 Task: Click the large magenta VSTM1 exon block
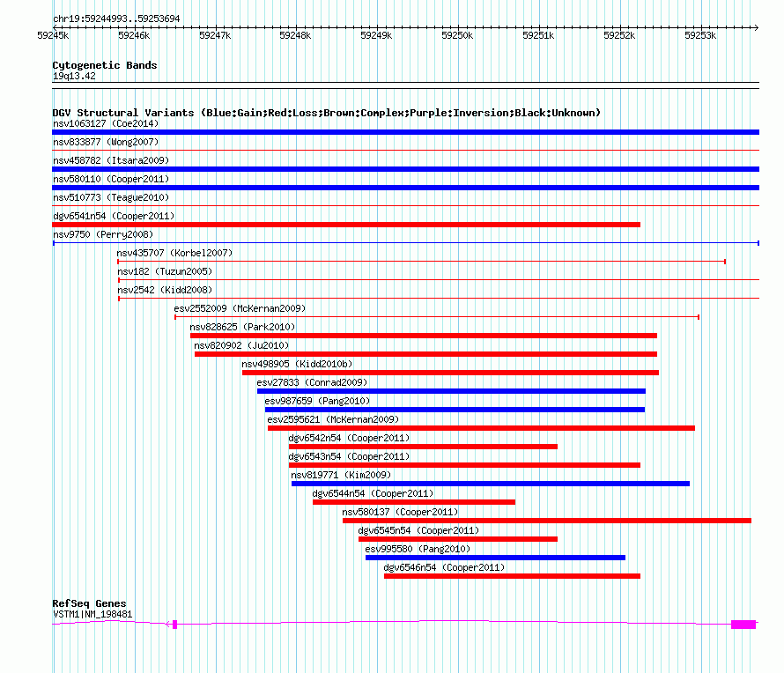coord(743,624)
